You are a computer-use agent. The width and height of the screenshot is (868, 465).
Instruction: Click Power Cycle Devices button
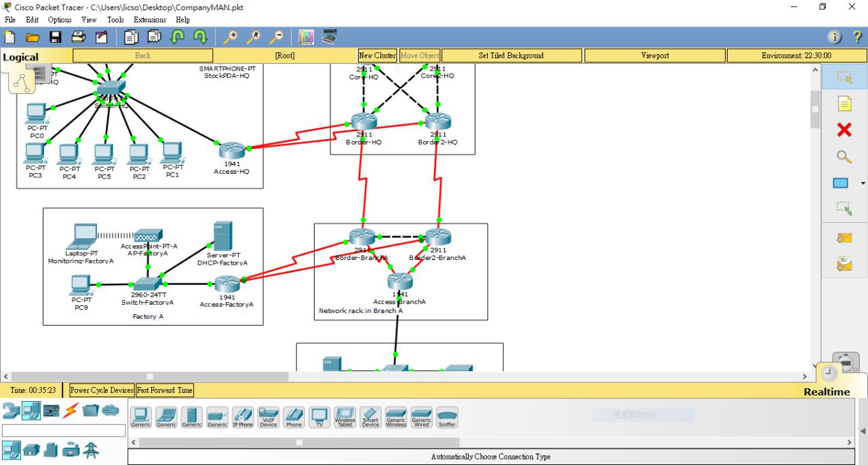click(102, 390)
